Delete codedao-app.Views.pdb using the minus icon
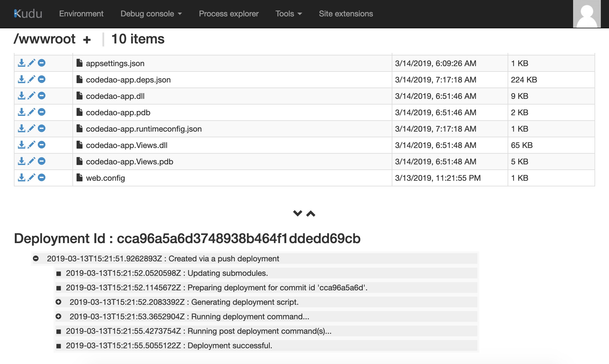Viewport: 609px width, 364px height. 42,161
